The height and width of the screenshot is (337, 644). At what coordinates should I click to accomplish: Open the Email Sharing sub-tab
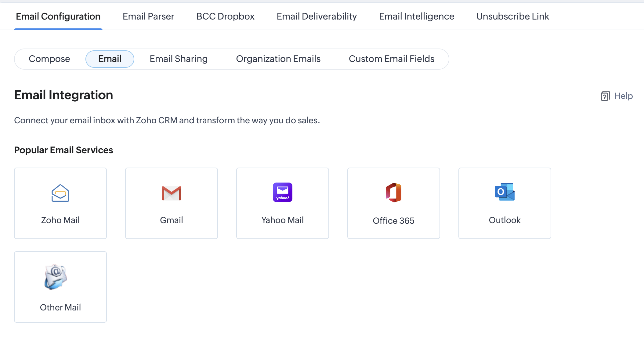point(179,59)
